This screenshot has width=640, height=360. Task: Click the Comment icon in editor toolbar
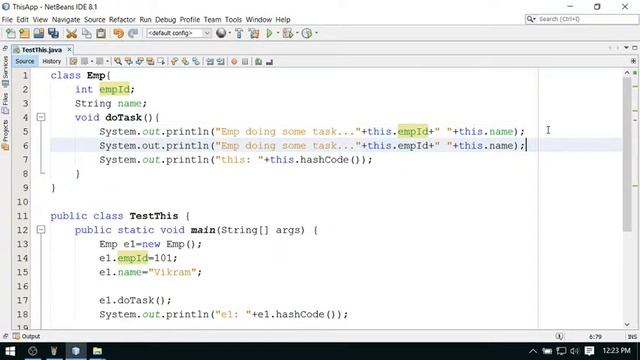258,62
